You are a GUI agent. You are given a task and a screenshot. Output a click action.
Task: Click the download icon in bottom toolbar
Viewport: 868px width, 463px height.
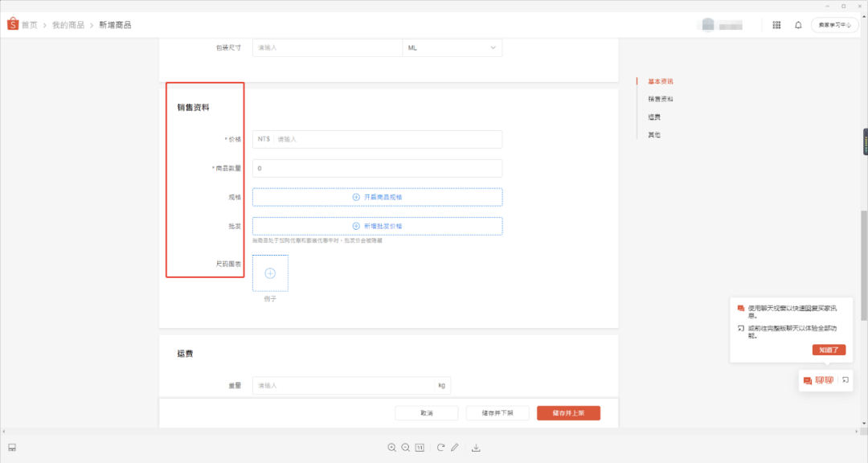click(x=477, y=447)
